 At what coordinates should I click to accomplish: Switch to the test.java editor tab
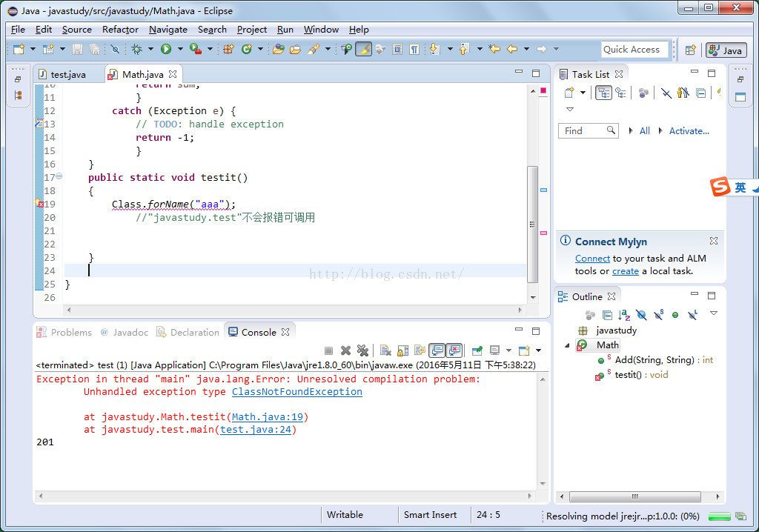pos(68,75)
